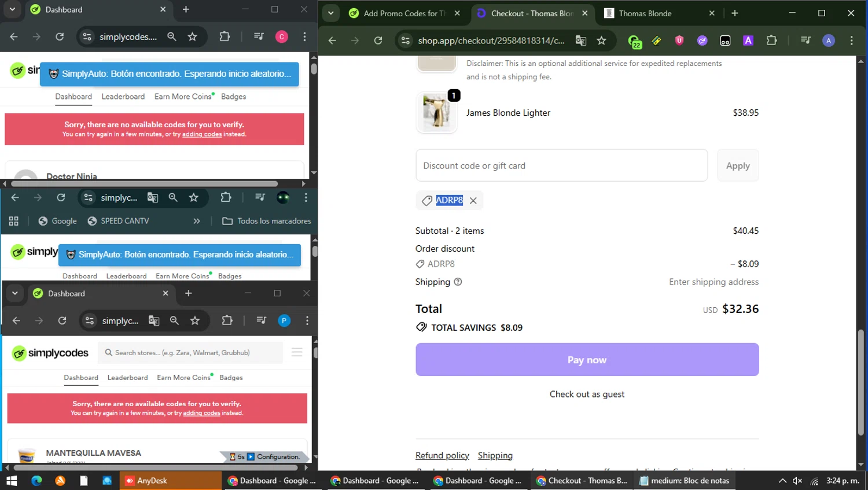The image size is (868, 490).
Task: Open media controls in the checkout window
Action: coord(806,40)
